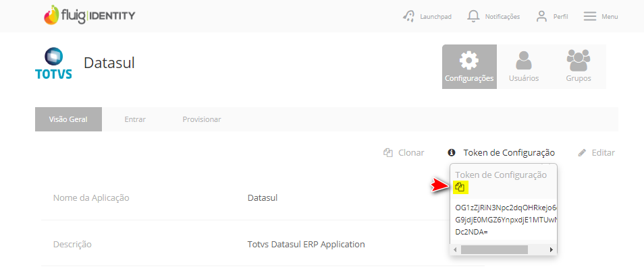Image resolution: width=644 pixels, height=279 pixels.
Task: Click the Clonar copy icon
Action: (388, 153)
